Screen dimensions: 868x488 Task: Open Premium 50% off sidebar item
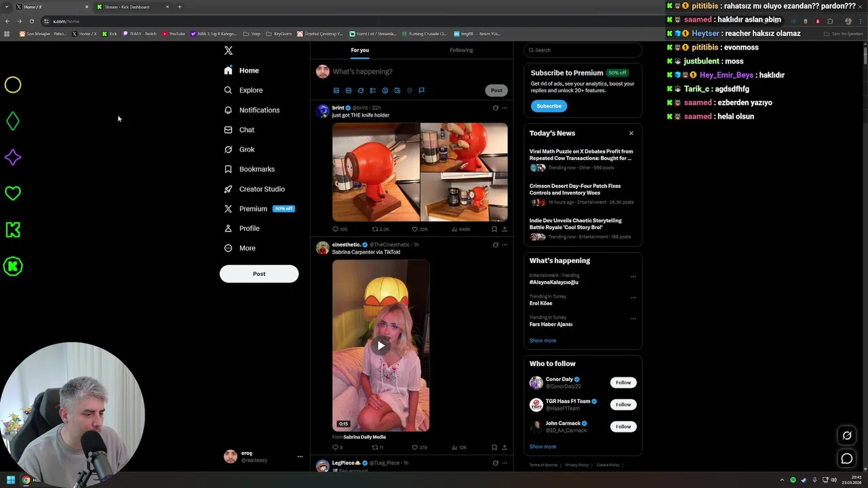click(x=259, y=209)
